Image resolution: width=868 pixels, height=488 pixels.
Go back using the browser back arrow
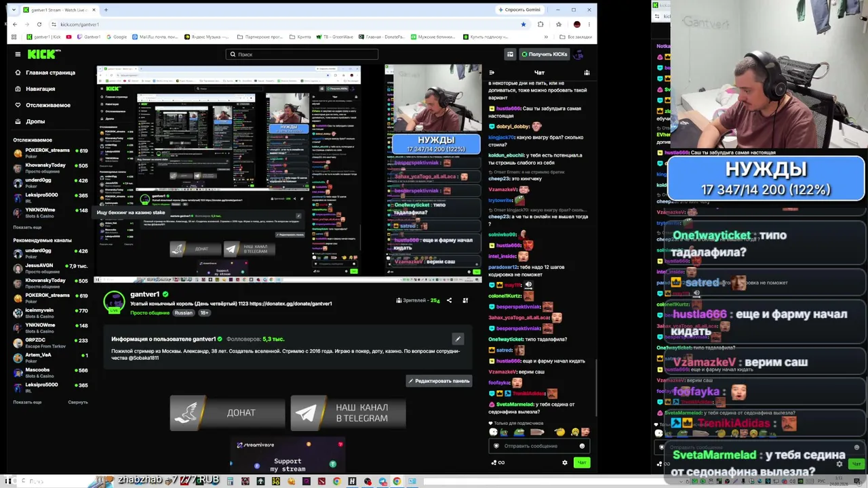point(15,24)
